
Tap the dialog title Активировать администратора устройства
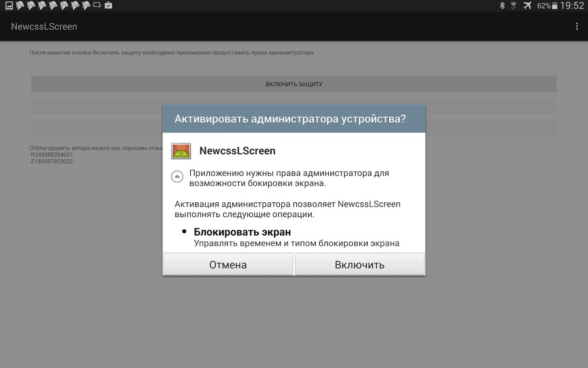[290, 119]
